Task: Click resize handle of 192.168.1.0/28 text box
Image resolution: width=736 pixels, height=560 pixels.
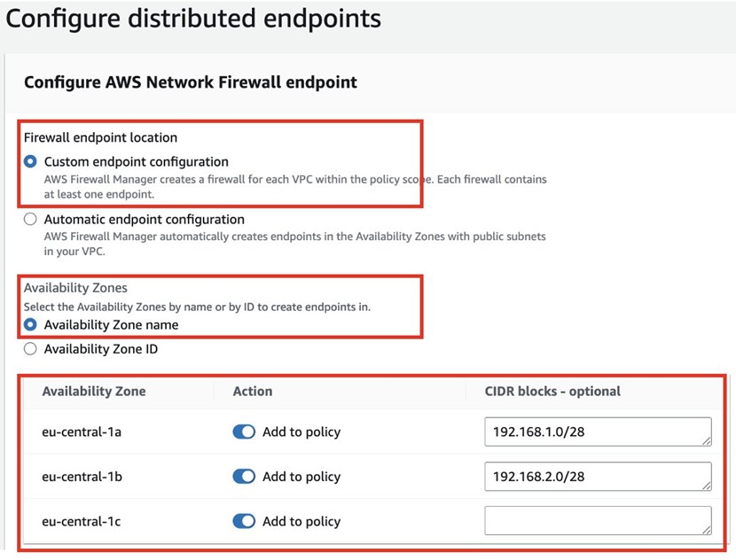Action: [707, 440]
